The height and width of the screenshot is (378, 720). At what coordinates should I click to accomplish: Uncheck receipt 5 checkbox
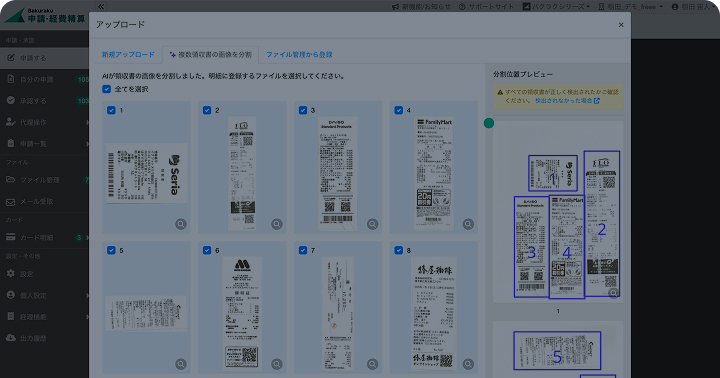111,250
